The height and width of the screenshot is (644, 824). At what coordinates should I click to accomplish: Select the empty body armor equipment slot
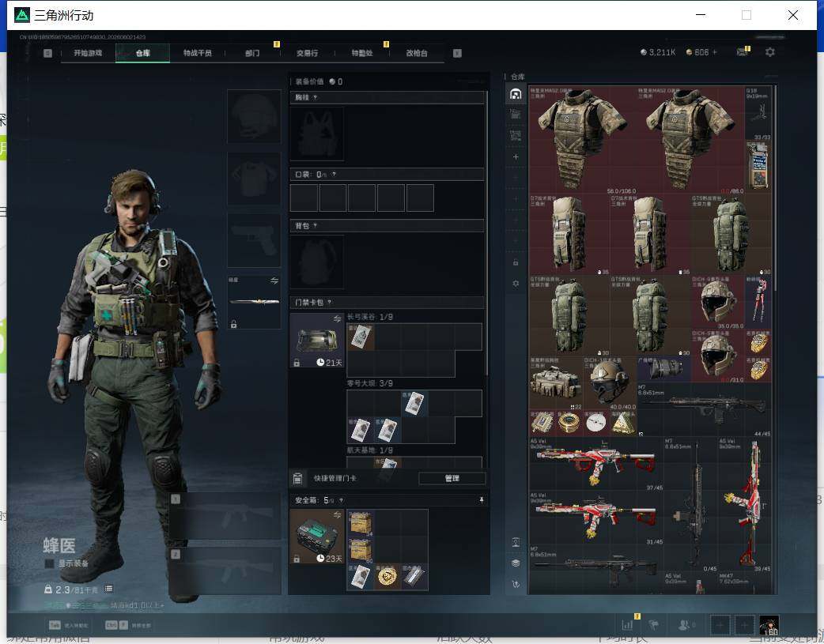pyautogui.click(x=254, y=179)
